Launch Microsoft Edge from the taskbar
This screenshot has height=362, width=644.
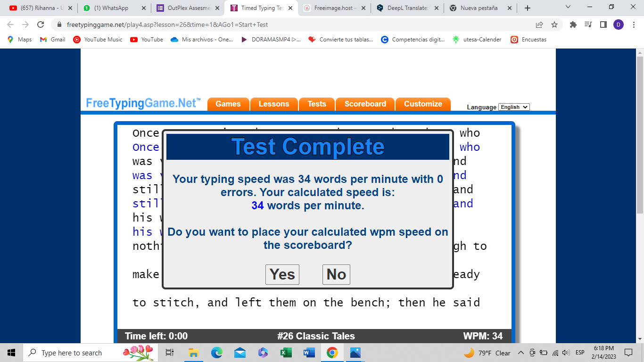click(216, 353)
